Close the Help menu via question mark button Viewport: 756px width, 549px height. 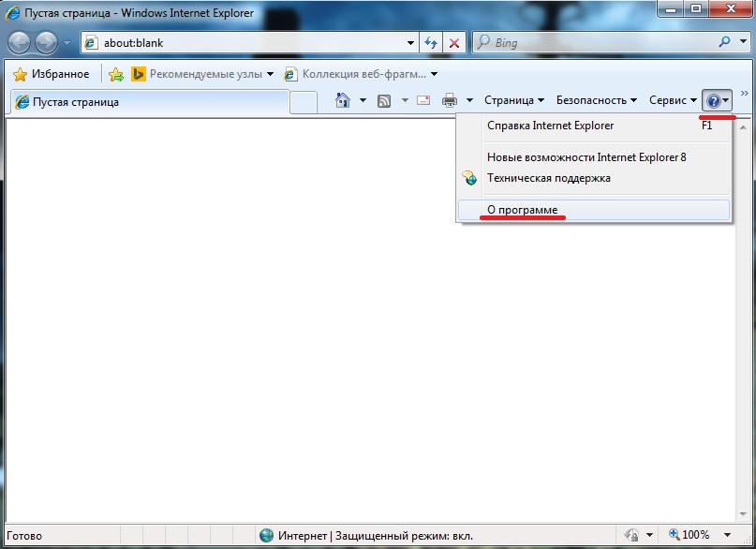(x=717, y=101)
